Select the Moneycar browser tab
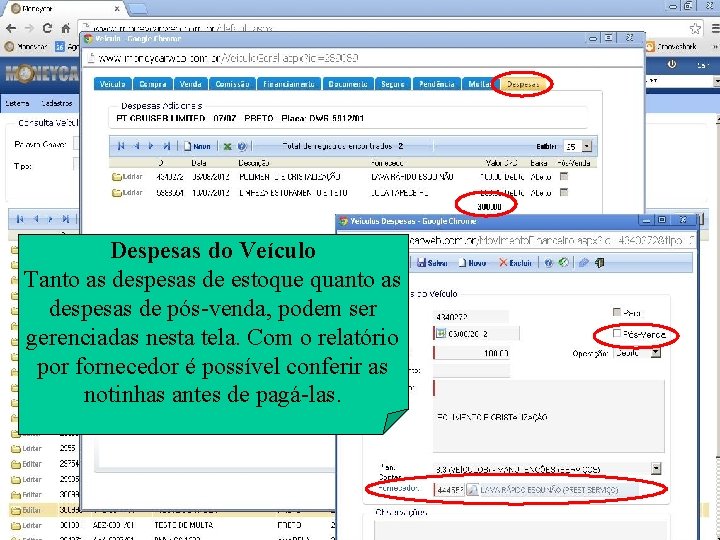This screenshot has width=720, height=540. click(x=66, y=9)
